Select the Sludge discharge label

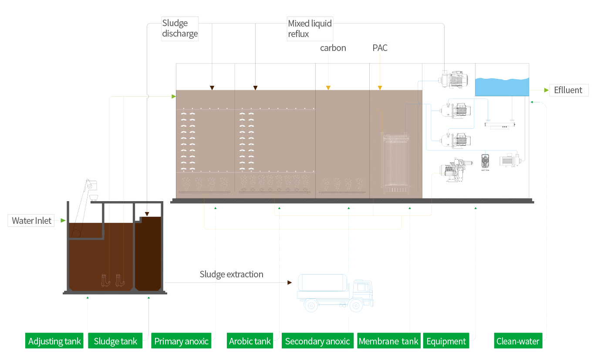tap(180, 28)
